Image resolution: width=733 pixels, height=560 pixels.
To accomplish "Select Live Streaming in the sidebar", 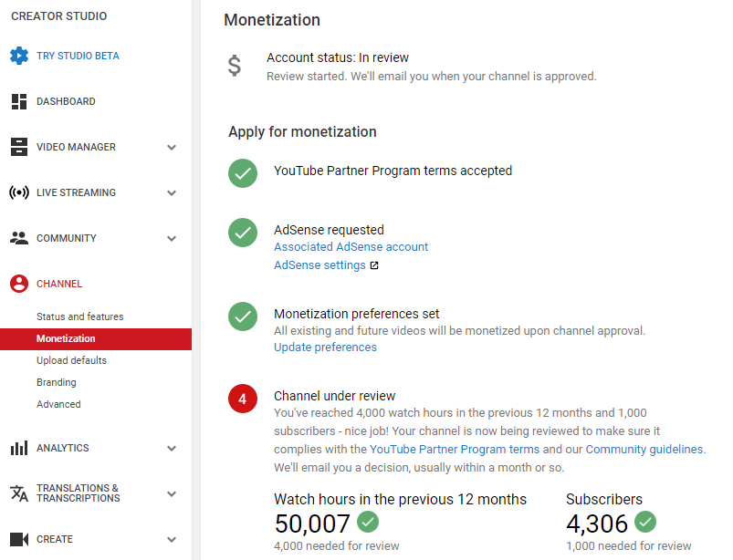I will click(76, 192).
